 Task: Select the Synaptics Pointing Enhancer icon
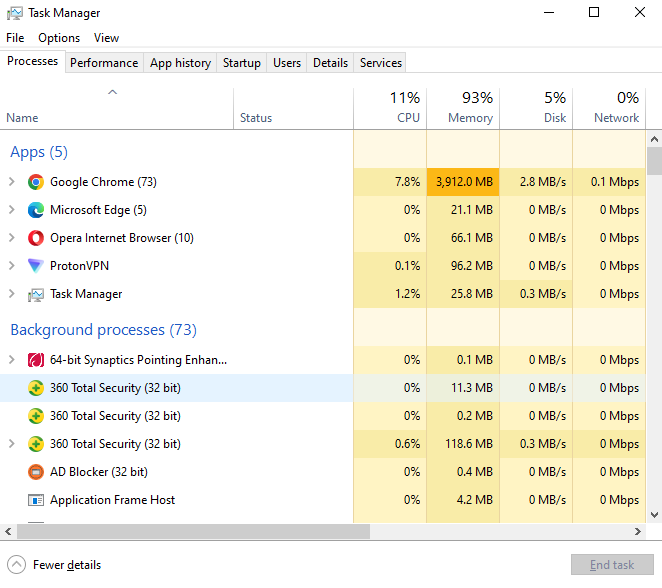pos(36,360)
